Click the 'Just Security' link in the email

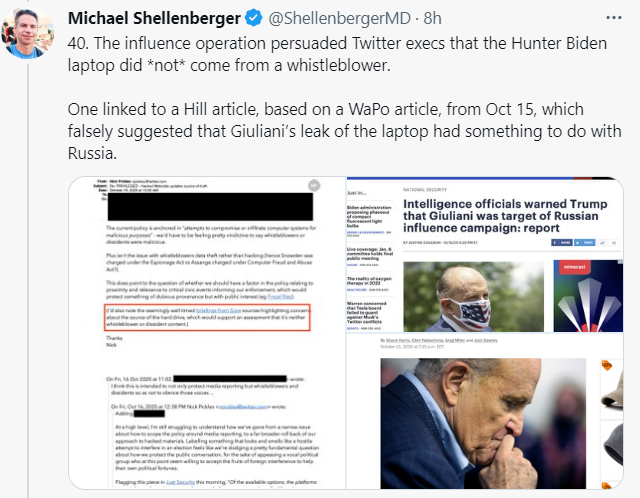[180, 482]
